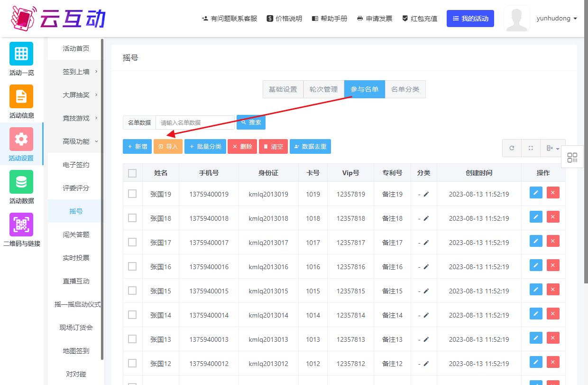Screen dimensions: 588x385
Task: Switch to 名单分类 tab
Action: (405, 89)
